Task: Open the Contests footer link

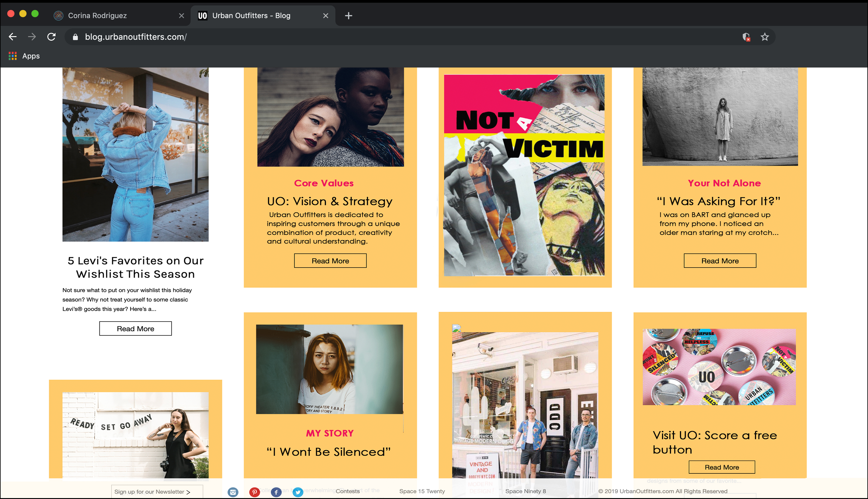Action: (347, 491)
